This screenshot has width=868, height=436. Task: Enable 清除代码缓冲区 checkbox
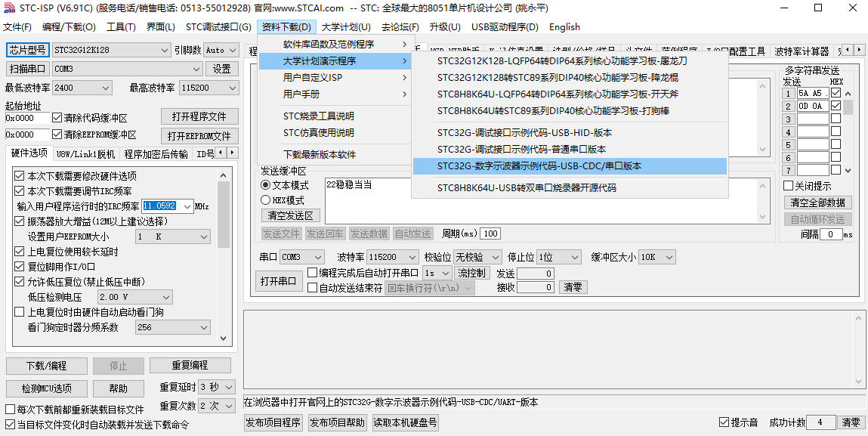pyautogui.click(x=57, y=118)
